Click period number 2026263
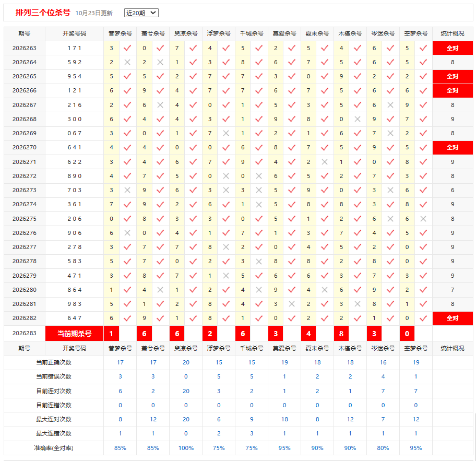Viewport: 476px width, 461px height. pos(25,48)
